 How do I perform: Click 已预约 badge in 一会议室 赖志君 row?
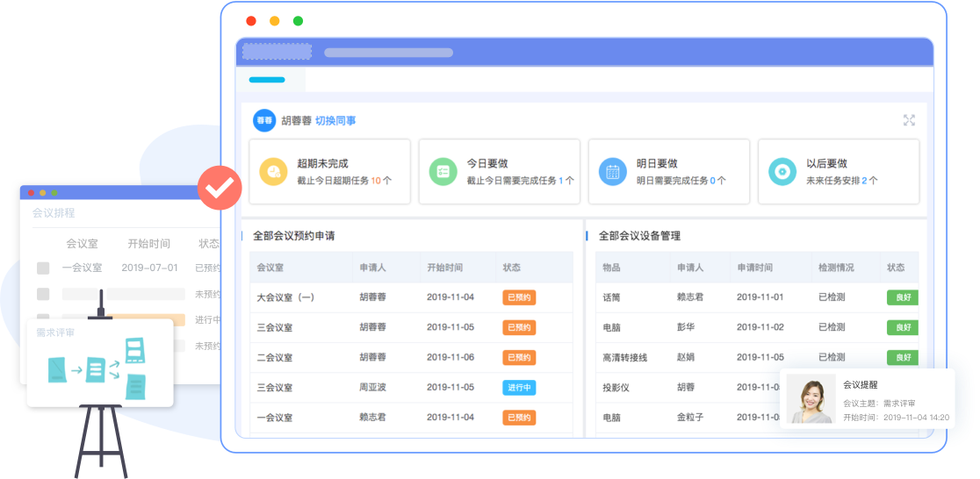tap(519, 418)
